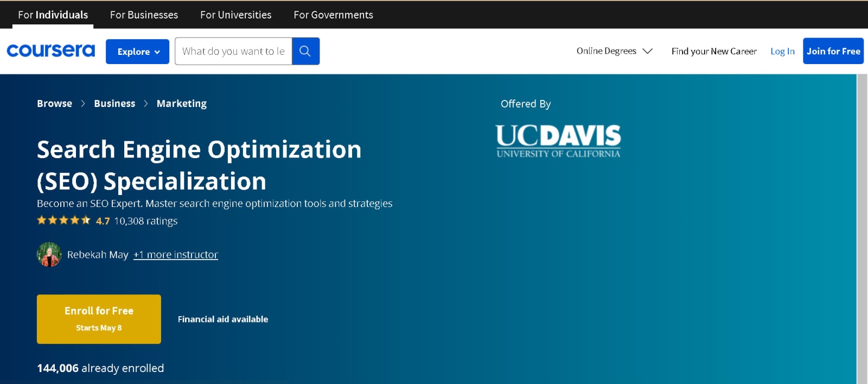Open the Marketing breadcrumb link
This screenshot has width=868, height=384.
[182, 103]
